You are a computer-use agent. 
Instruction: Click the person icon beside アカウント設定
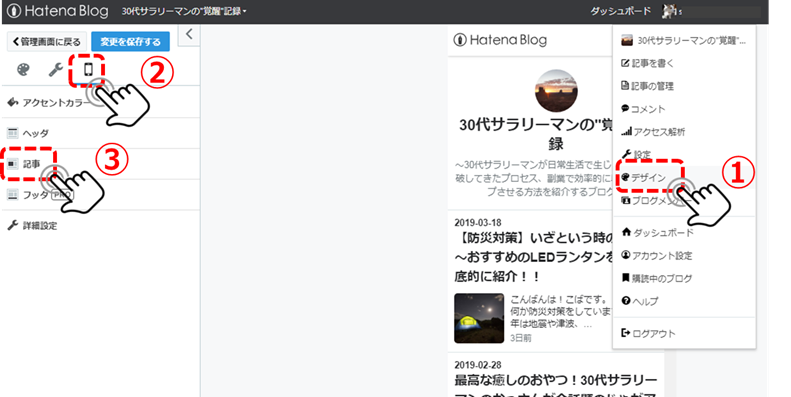click(626, 255)
